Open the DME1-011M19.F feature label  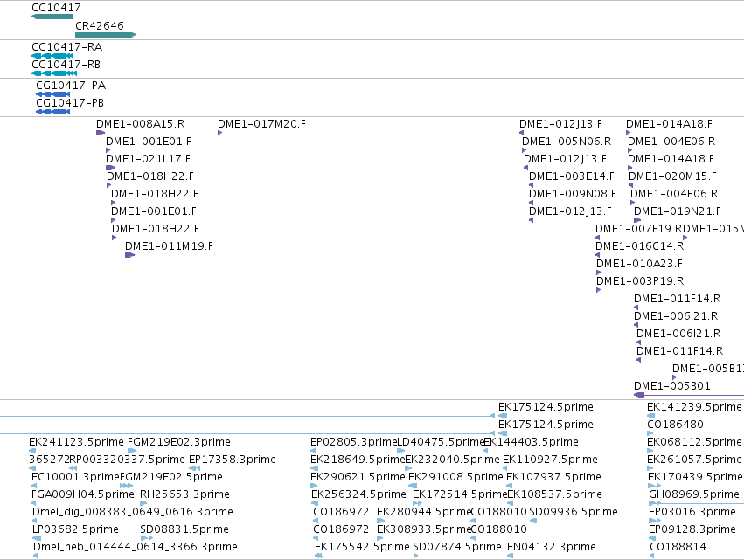pyautogui.click(x=169, y=246)
